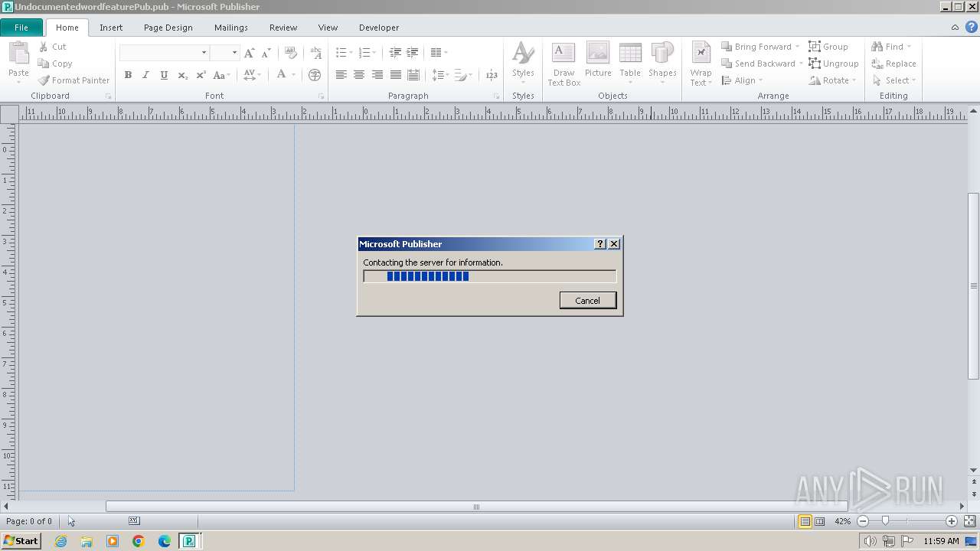Click the Clear Formatting icon
This screenshot has height=551, width=980.
pos(290,53)
